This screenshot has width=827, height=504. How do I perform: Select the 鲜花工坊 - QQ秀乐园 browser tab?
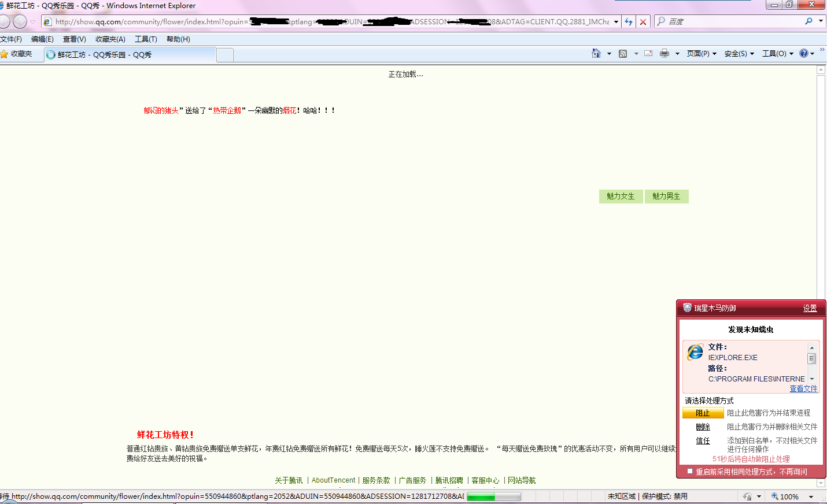[x=130, y=55]
